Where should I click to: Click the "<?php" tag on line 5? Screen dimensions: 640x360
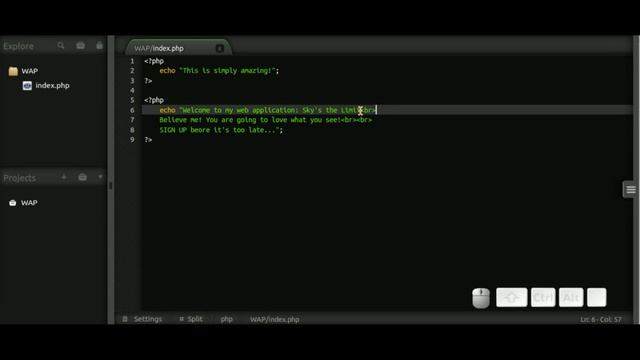pyautogui.click(x=154, y=100)
